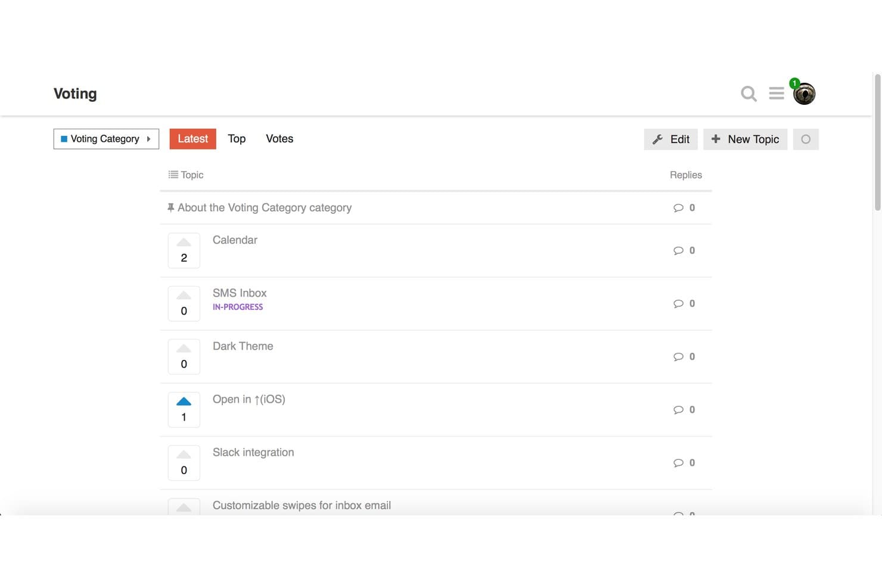Open the Calendar topic

(235, 240)
